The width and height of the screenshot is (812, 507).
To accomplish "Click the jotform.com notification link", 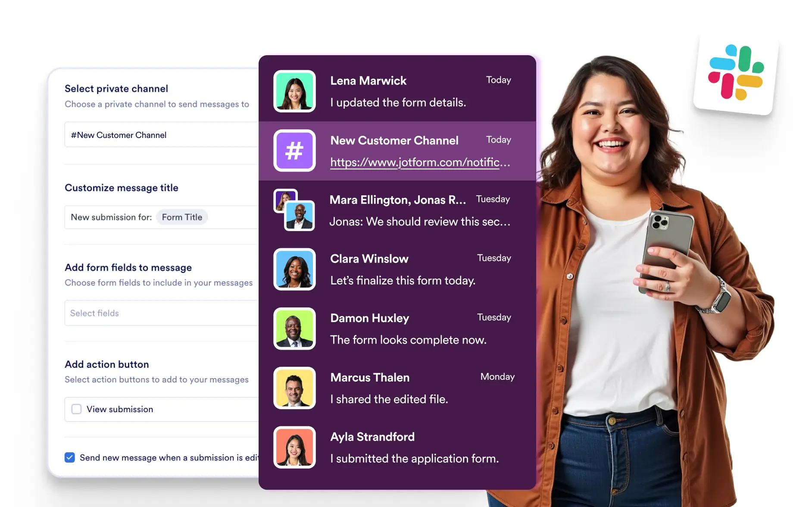I will [x=420, y=163].
